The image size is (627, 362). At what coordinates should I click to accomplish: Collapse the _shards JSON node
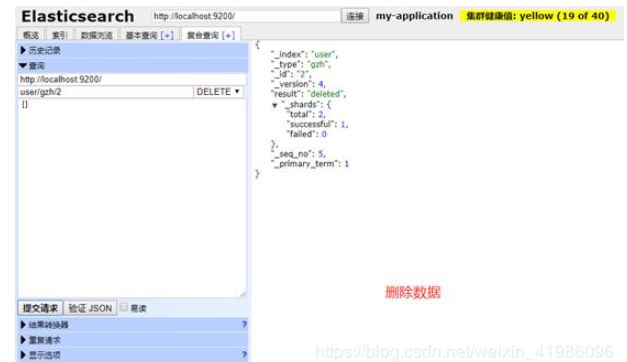point(275,105)
